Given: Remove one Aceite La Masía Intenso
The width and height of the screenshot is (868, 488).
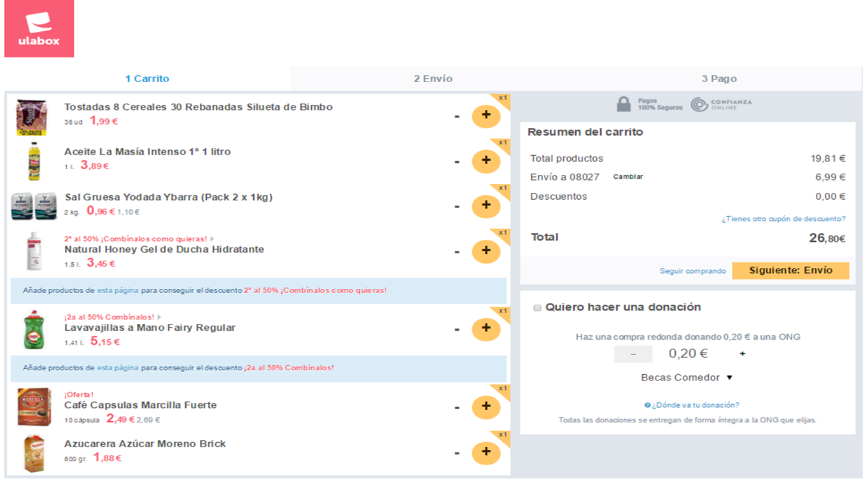Looking at the screenshot, I should 457,162.
